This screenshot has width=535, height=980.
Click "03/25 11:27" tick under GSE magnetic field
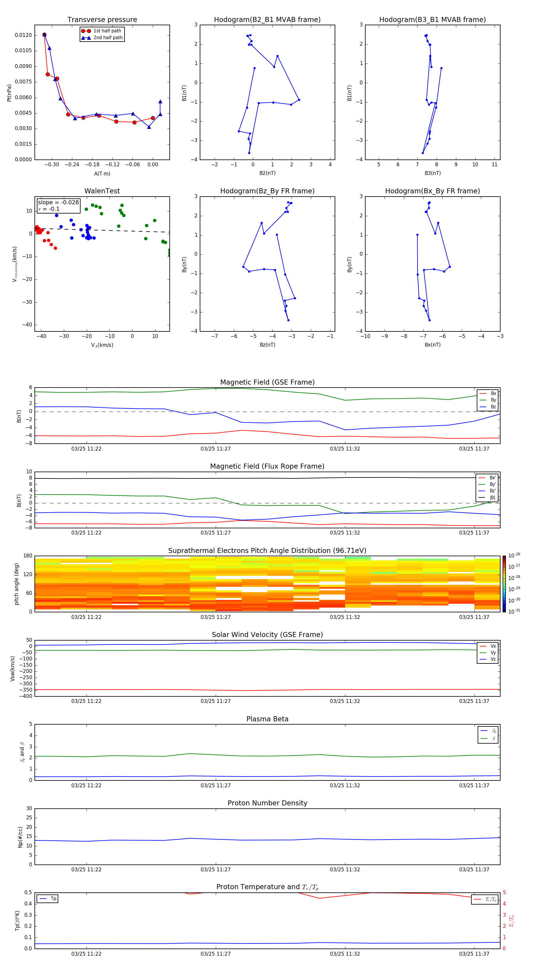coord(215,448)
